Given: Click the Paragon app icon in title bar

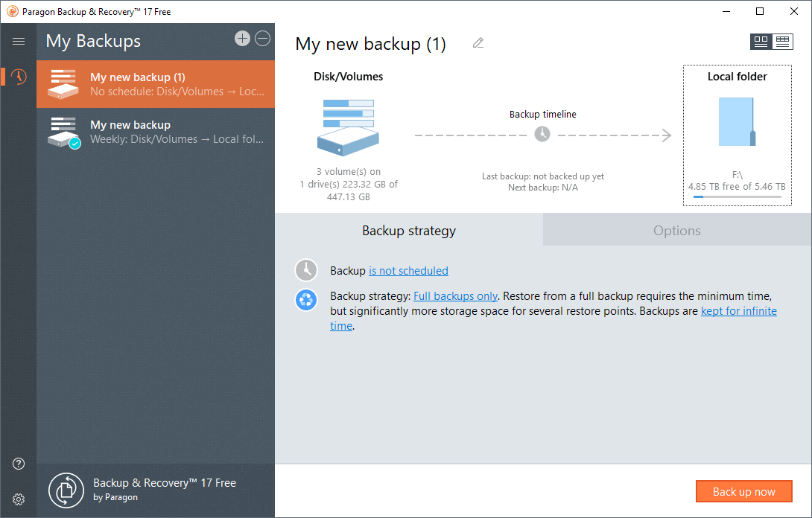Looking at the screenshot, I should (x=13, y=11).
